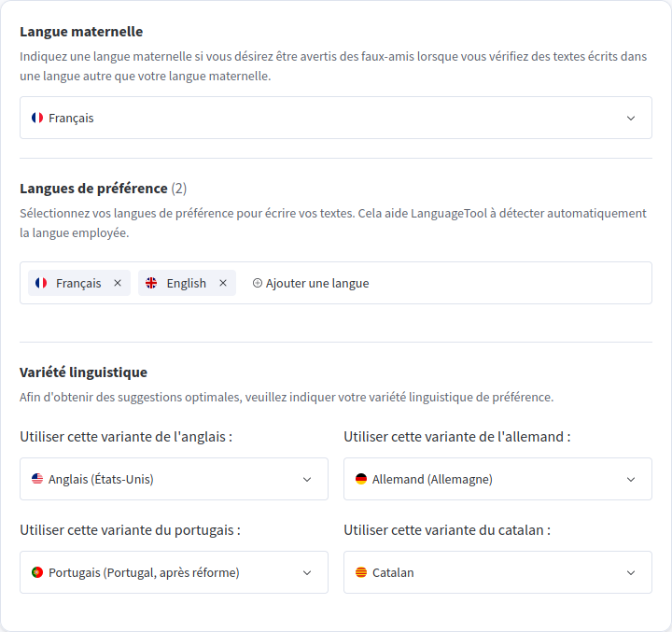Click the Portugal flag icon in Portugais selector
Screen dimensions: 672x632
37,572
